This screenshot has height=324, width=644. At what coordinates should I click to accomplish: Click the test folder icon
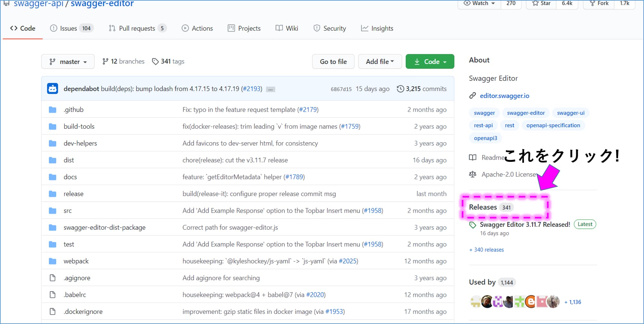coord(52,244)
